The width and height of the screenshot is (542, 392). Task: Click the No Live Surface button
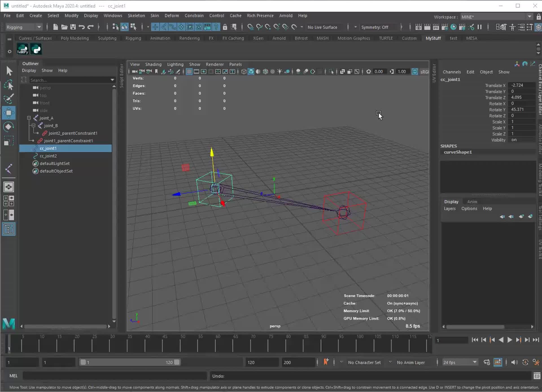323,27
